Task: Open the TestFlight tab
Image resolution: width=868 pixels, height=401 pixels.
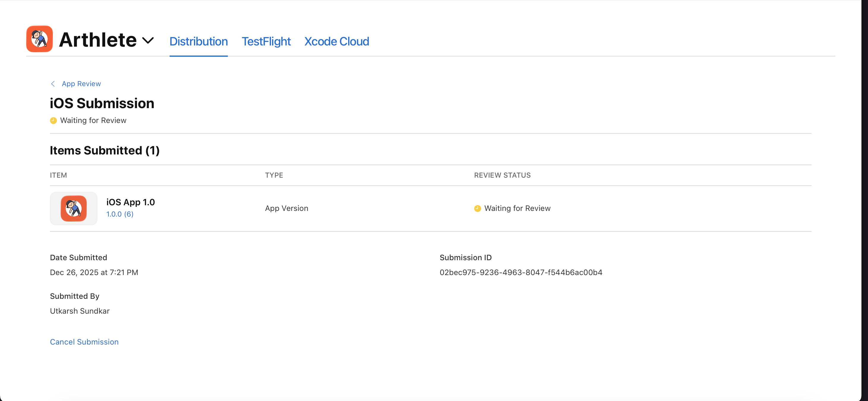Action: point(266,42)
